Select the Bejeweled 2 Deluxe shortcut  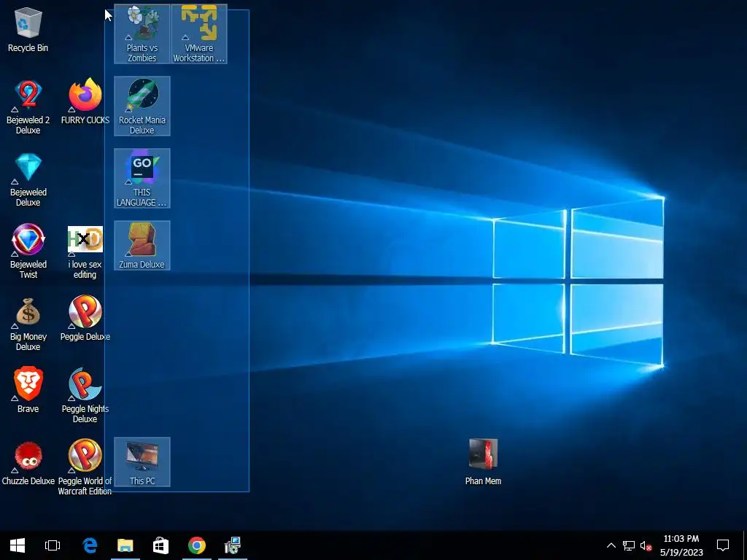coord(28,106)
